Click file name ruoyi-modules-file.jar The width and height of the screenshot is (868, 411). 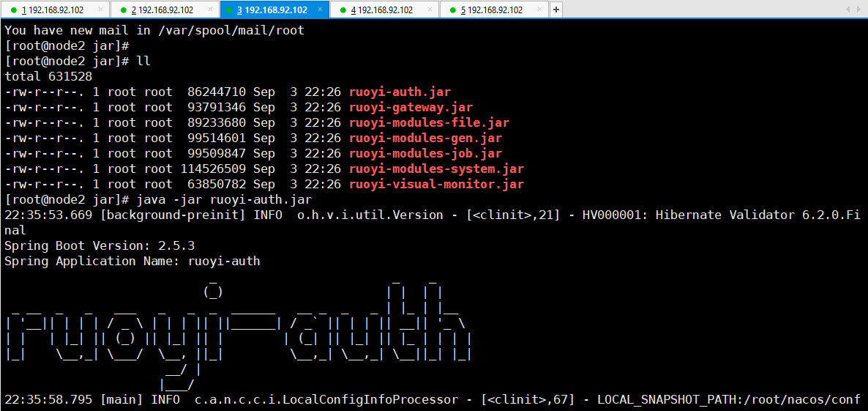pyautogui.click(x=429, y=122)
